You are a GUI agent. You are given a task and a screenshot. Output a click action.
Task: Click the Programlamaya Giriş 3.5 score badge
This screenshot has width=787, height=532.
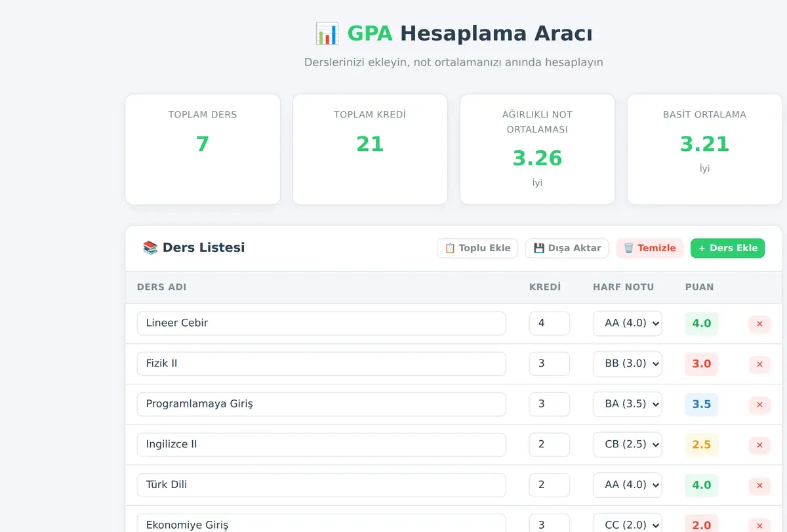(702, 405)
